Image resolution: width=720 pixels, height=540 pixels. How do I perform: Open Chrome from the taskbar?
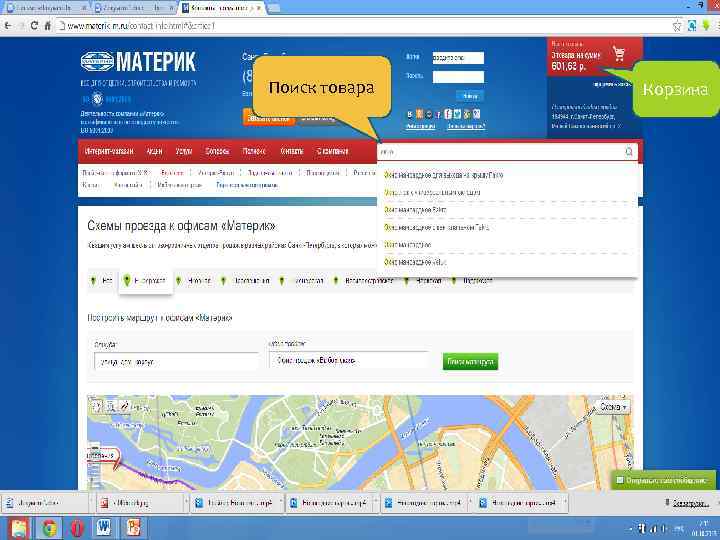pos(49,528)
